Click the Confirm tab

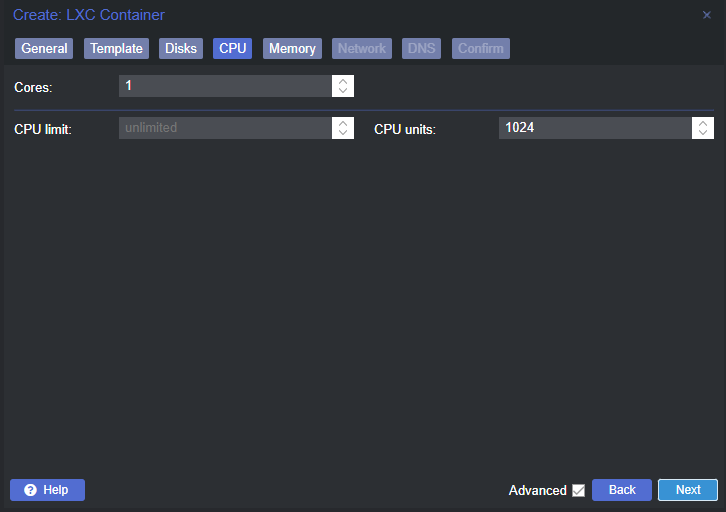481,49
